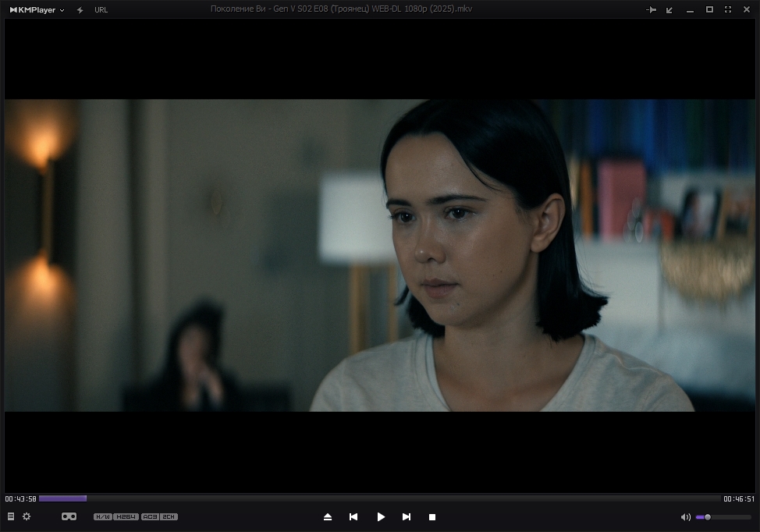Click the compact mode arrow icon
Screen dimensions: 760x532
pyautogui.click(x=669, y=9)
